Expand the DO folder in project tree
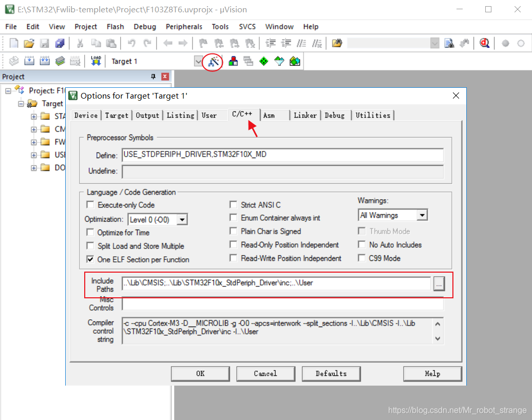Viewport: 532px width, 420px height. pos(33,168)
